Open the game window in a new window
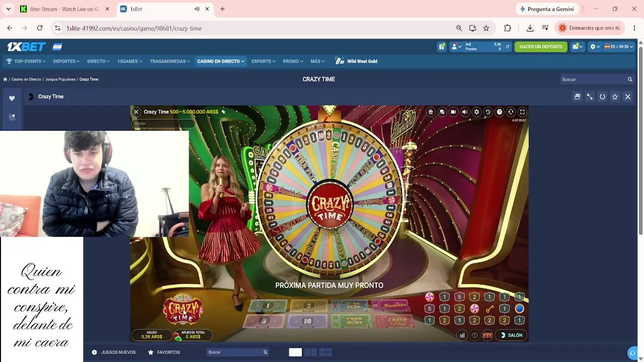This screenshot has width=644, height=362. [578, 97]
